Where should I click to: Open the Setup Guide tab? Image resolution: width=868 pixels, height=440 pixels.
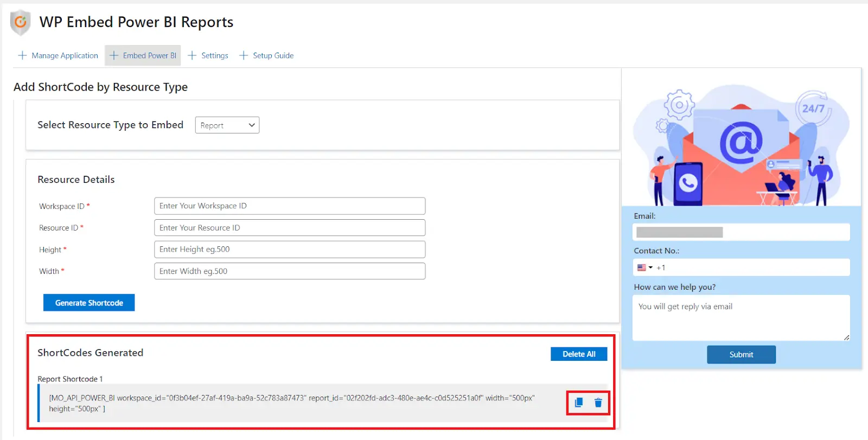tap(267, 55)
